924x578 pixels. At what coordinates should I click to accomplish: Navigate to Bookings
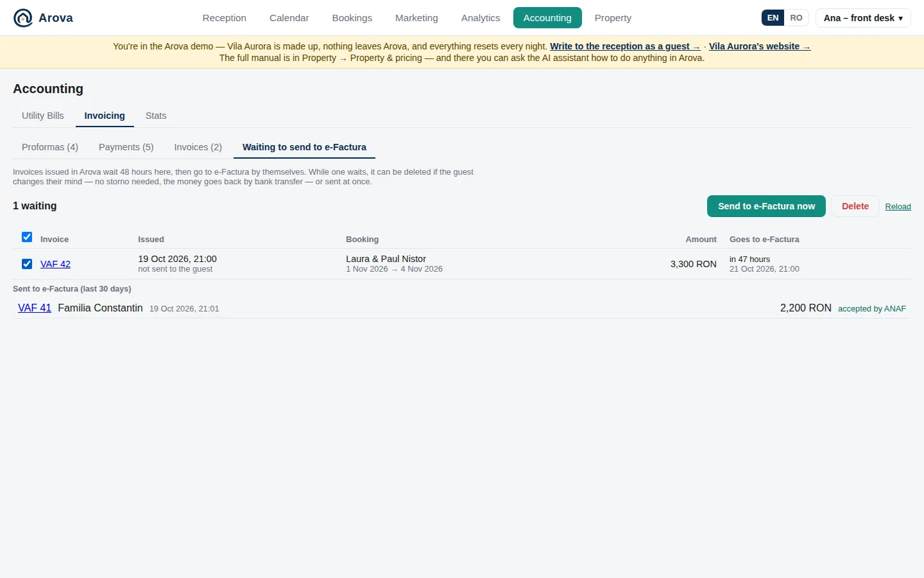(352, 18)
